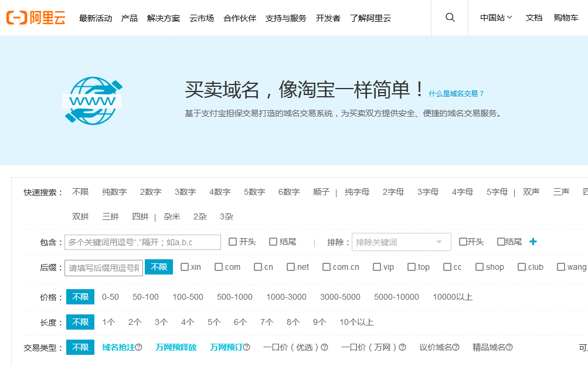This screenshot has width=588, height=366.
Task: Open the 解决方案 menu
Action: [x=164, y=18]
